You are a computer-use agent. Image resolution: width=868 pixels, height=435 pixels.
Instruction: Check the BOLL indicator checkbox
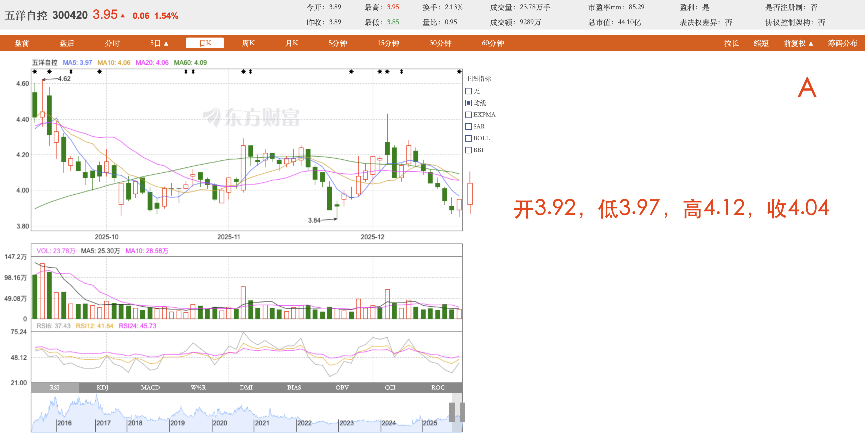(x=468, y=138)
